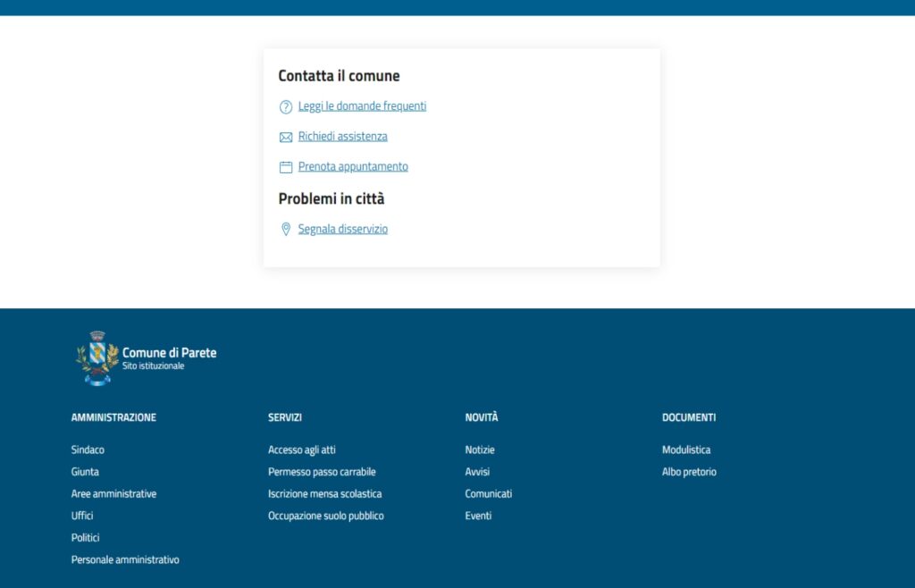Go to Sindaco page in footer
This screenshot has height=588, width=915.
click(88, 450)
